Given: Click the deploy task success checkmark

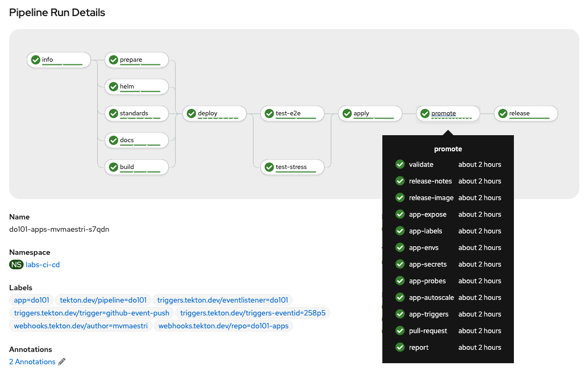Looking at the screenshot, I should coord(191,113).
